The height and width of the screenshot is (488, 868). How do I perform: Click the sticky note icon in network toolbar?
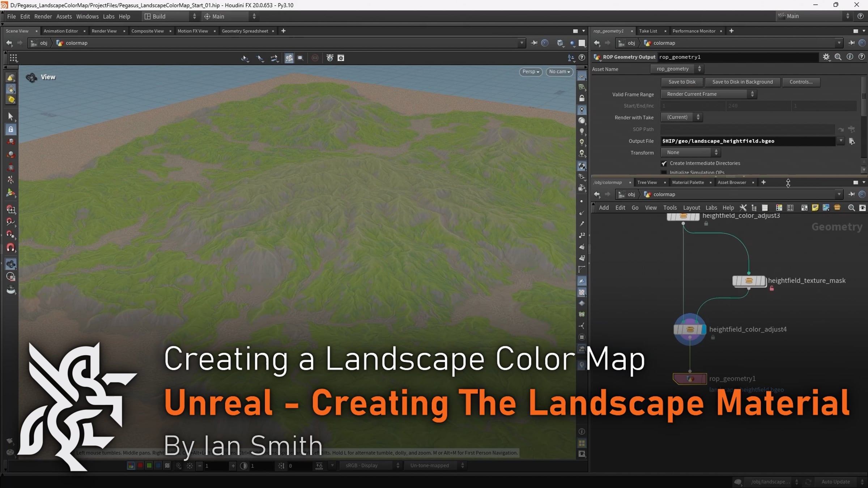pyautogui.click(x=815, y=207)
